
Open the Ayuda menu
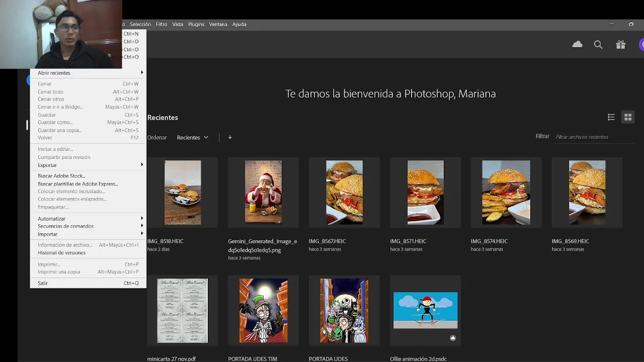pyautogui.click(x=239, y=24)
